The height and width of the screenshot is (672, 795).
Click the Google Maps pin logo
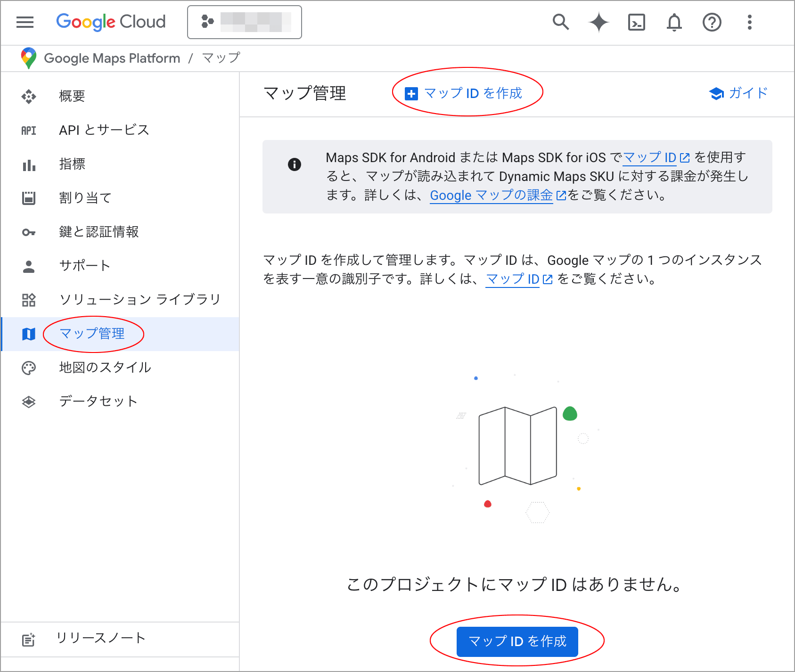click(29, 58)
